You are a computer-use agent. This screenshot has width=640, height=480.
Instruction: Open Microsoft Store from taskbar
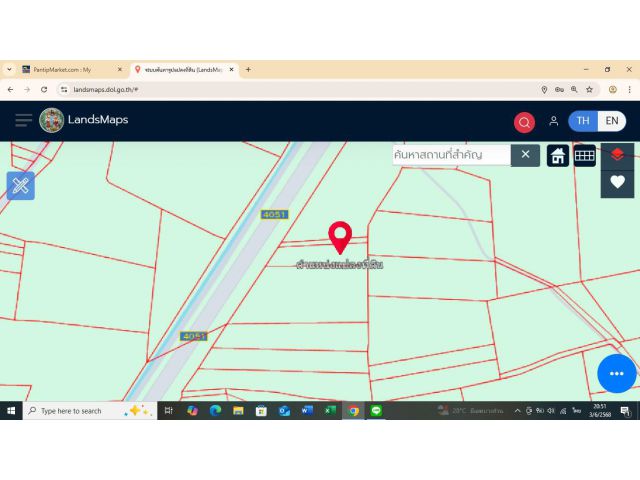261,411
